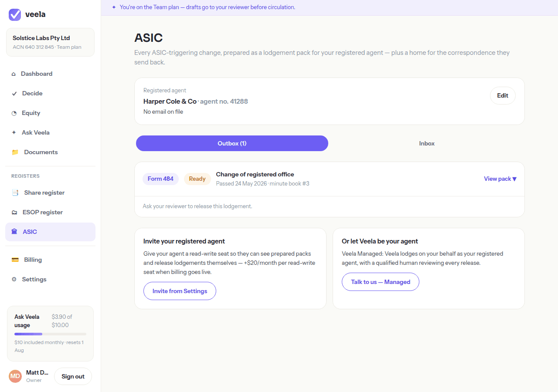Click the Invite your registered agent heading
The width and height of the screenshot is (558, 392).
184,241
